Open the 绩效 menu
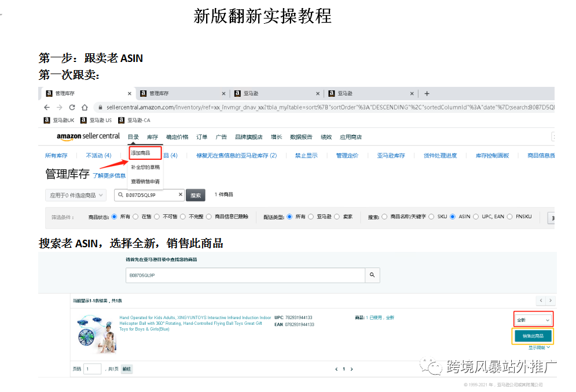The image size is (576, 392). click(326, 137)
